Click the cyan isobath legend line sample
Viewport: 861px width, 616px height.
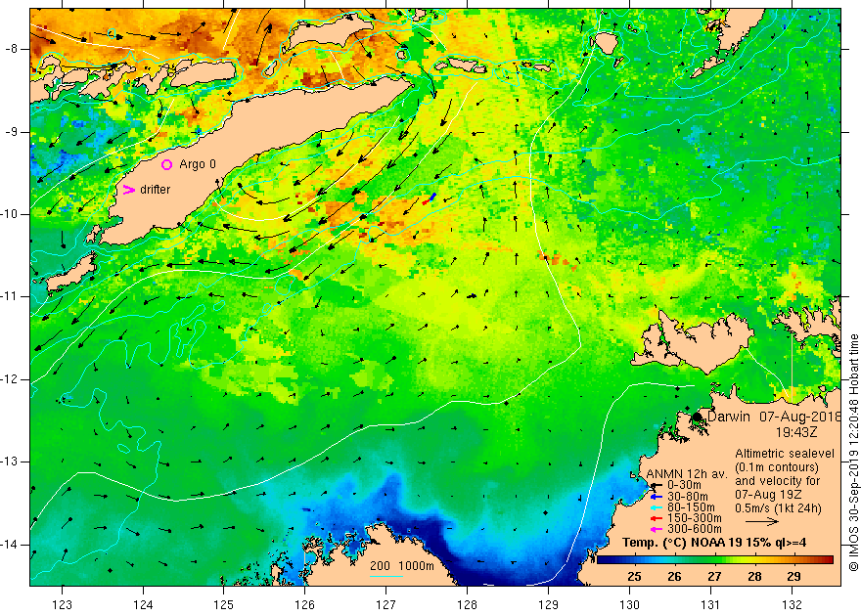[386, 576]
